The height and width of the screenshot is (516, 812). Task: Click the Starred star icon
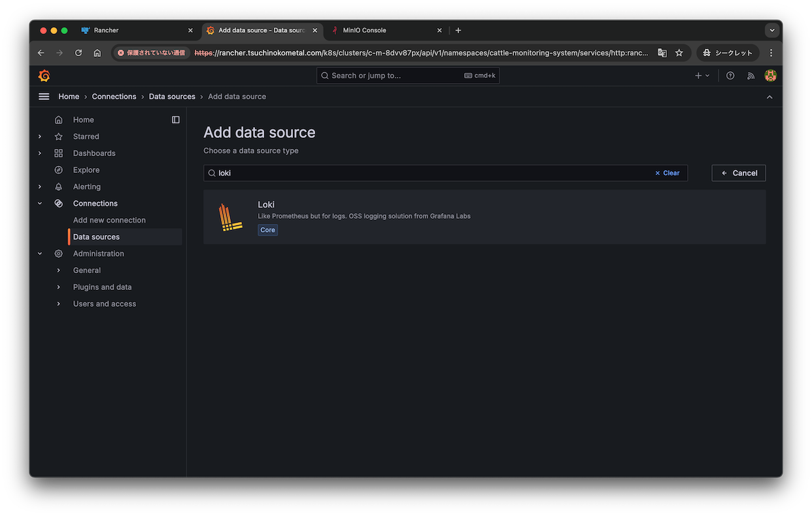pos(59,137)
